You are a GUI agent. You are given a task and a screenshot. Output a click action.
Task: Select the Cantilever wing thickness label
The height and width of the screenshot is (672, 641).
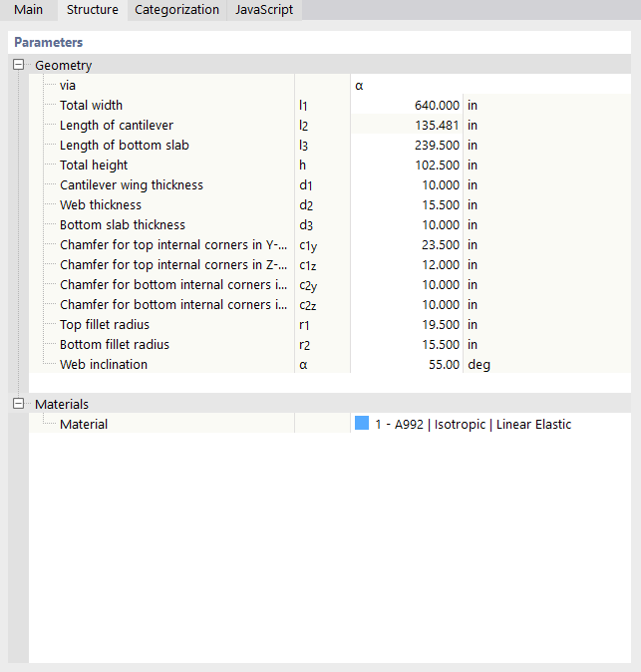click(x=132, y=184)
